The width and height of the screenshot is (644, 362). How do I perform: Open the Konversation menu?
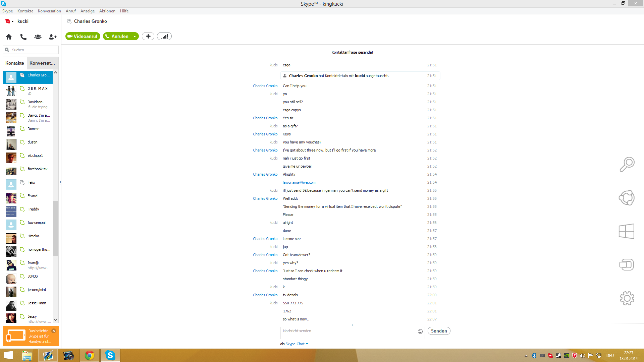click(49, 11)
